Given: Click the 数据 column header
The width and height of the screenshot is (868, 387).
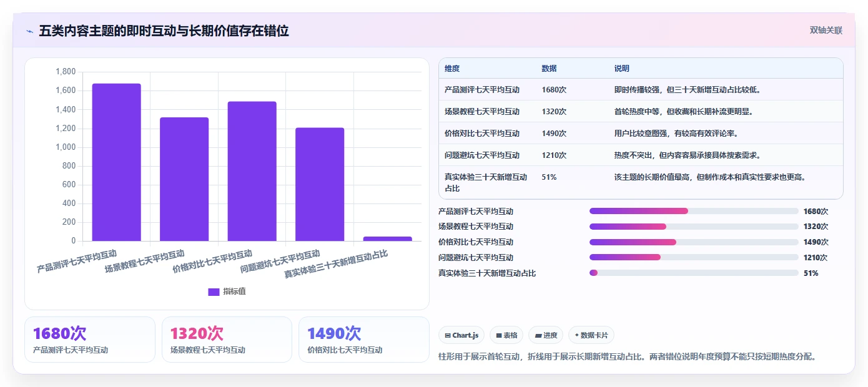Looking at the screenshot, I should [x=550, y=69].
